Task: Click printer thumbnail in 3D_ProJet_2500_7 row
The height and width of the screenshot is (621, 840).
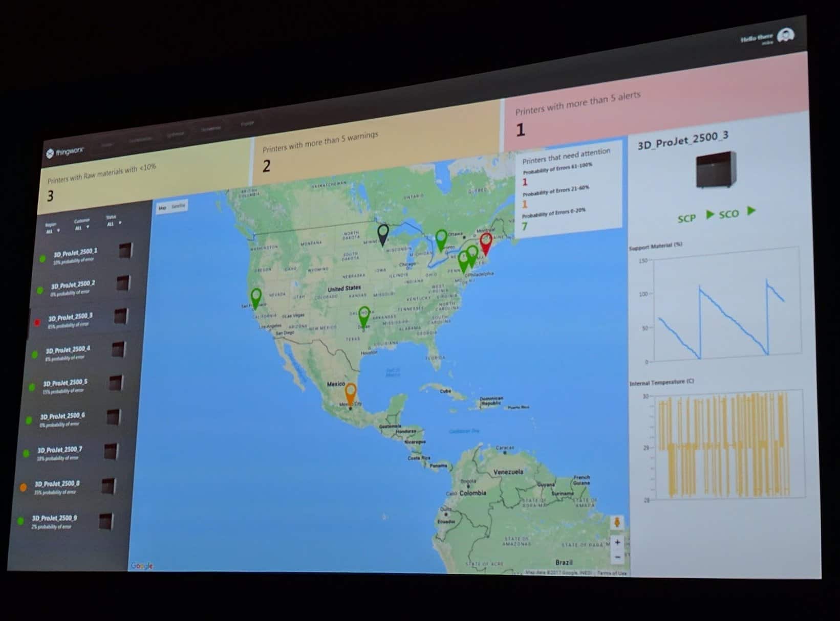Action: [x=111, y=452]
